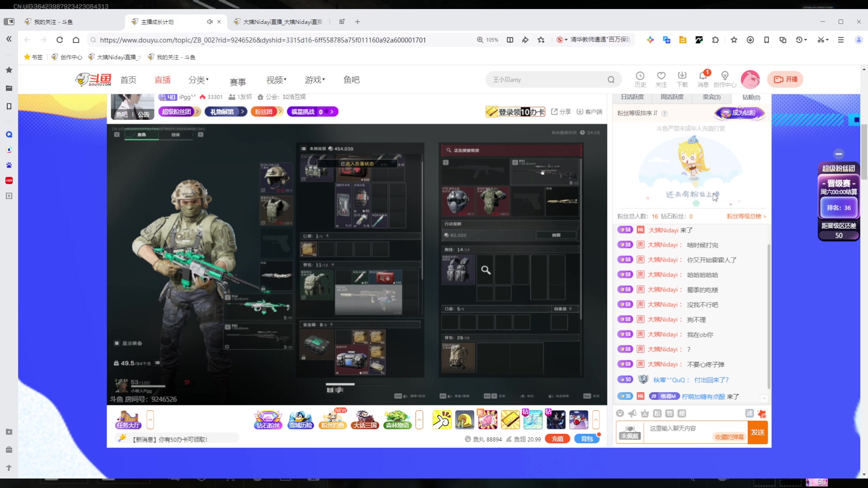This screenshot has height=488, width=868.
Task: Open the 关注 followed heart icon
Action: (x=661, y=79)
